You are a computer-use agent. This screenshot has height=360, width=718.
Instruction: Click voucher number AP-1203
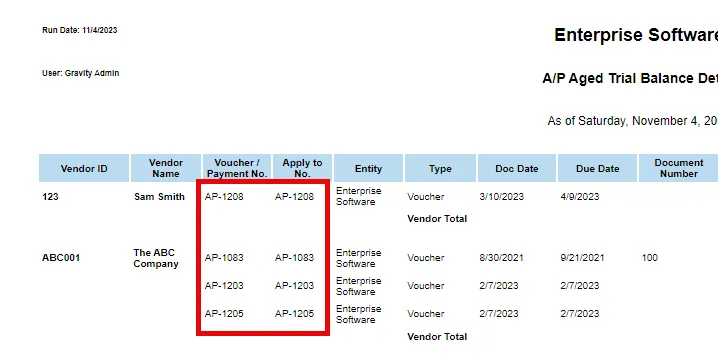pos(224,285)
